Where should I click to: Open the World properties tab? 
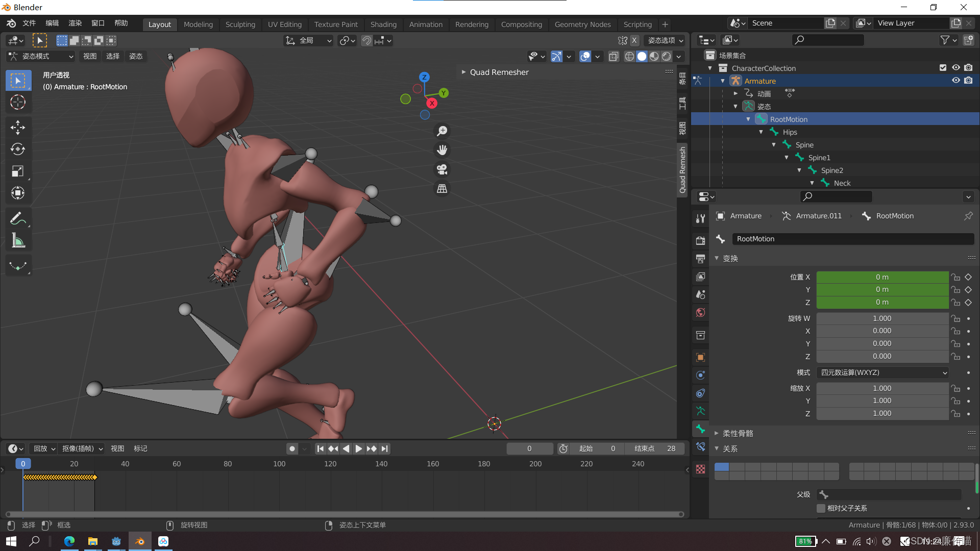(700, 312)
